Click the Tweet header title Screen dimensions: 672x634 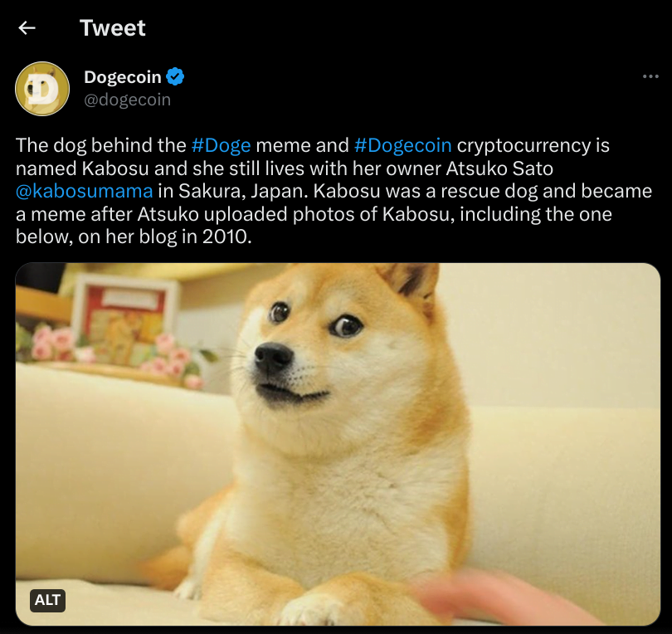pos(112,28)
